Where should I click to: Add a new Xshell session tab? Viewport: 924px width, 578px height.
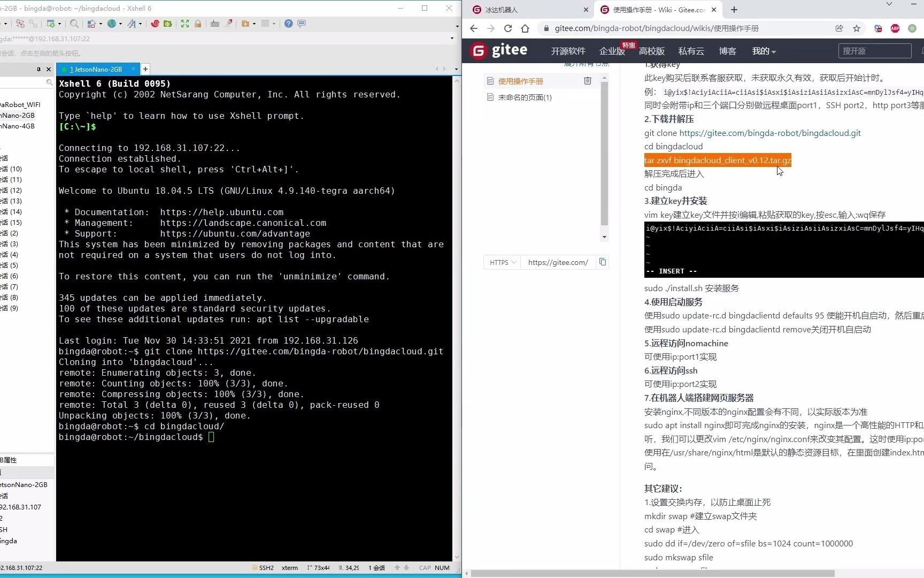[x=145, y=69]
